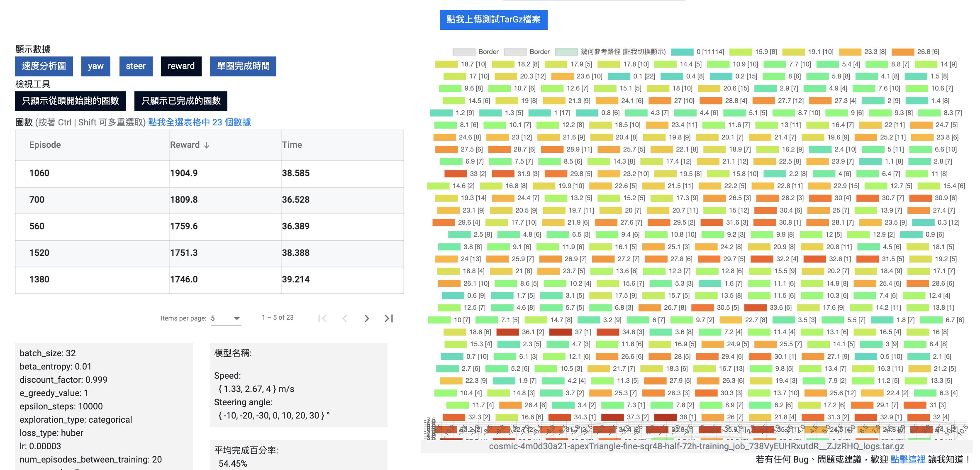Jump to the last page of episodes
Viewport: 980px width, 470px height.
[388, 318]
